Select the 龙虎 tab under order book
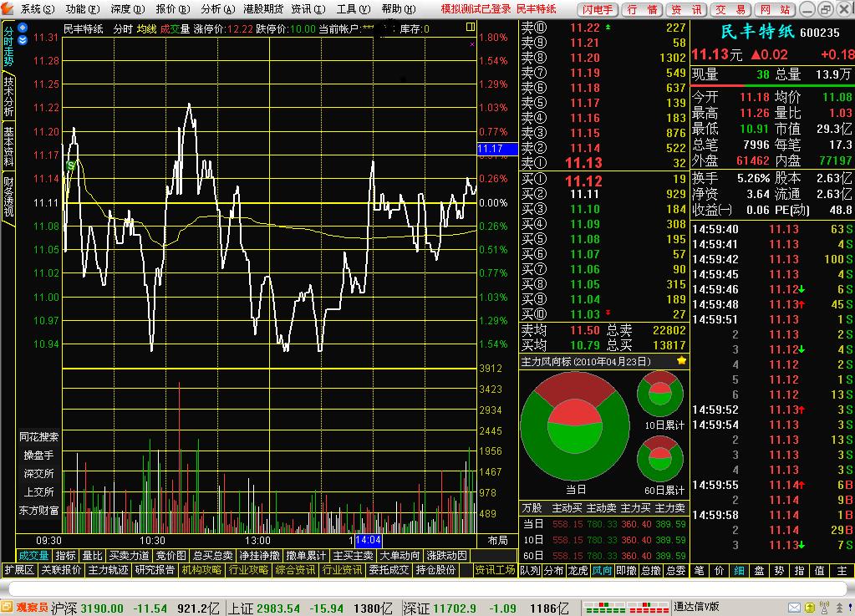 pos(578,570)
